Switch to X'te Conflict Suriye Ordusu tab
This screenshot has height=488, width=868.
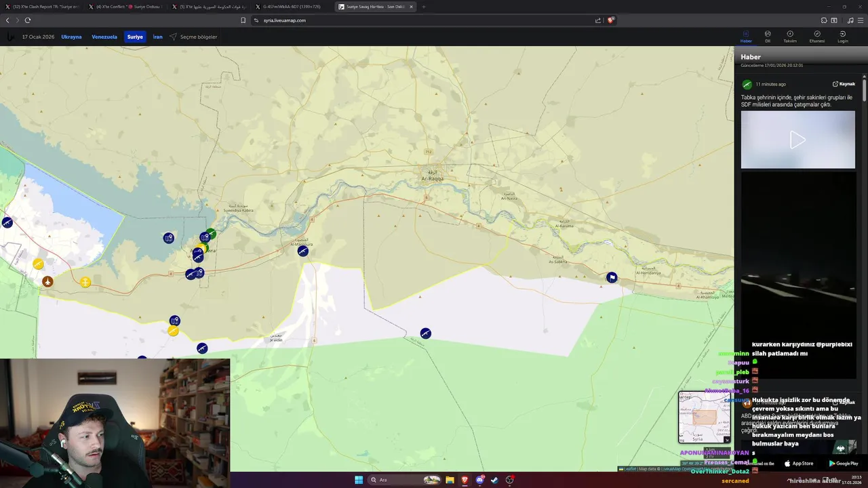(x=125, y=6)
